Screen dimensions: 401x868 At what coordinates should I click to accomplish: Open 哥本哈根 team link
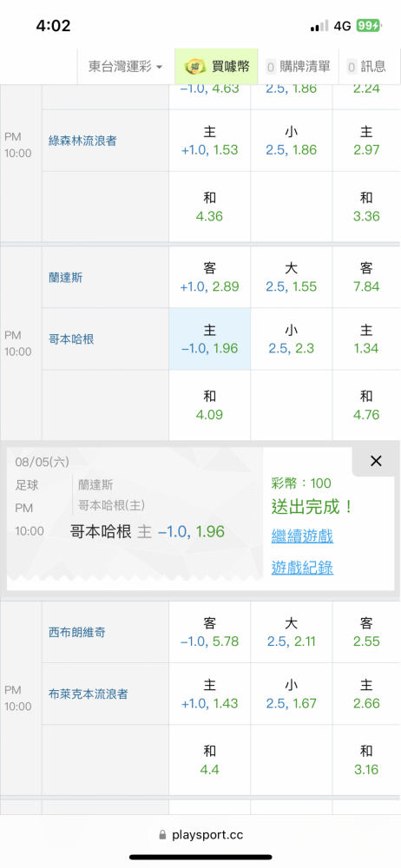tap(71, 339)
